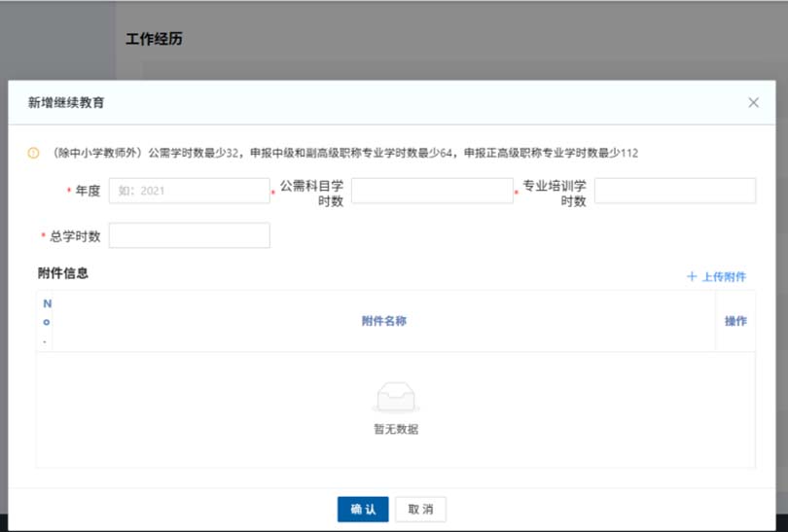Image resolution: width=788 pixels, height=532 pixels.
Task: Close the 新增继续教育 dialog with the X
Action: coord(753,102)
